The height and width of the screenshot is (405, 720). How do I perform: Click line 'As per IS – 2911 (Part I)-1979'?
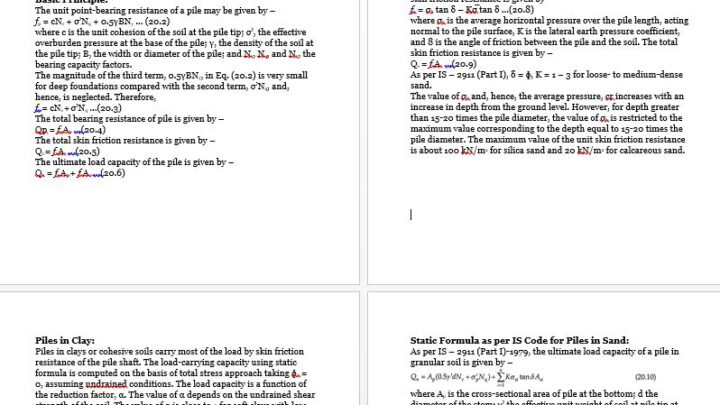[x=545, y=351]
